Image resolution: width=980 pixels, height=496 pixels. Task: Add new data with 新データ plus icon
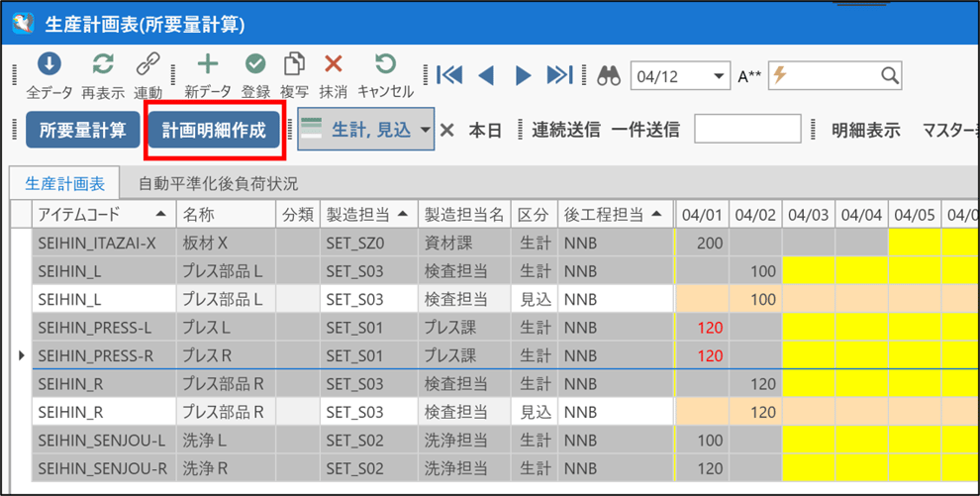208,64
